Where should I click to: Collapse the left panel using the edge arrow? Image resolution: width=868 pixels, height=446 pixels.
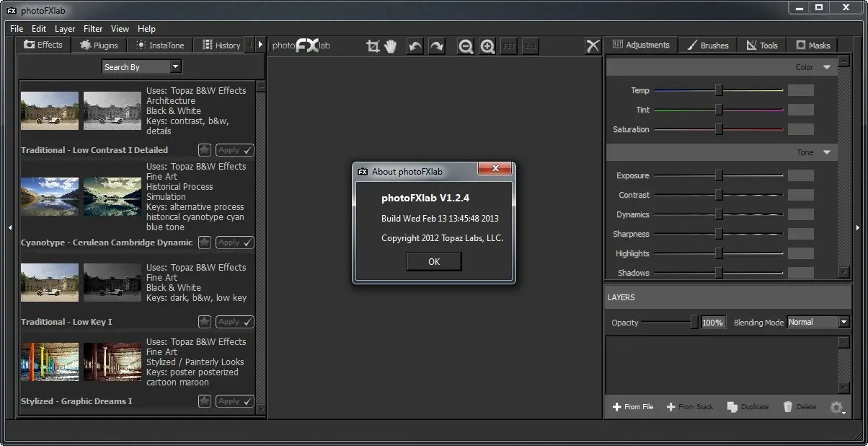pyautogui.click(x=10, y=227)
